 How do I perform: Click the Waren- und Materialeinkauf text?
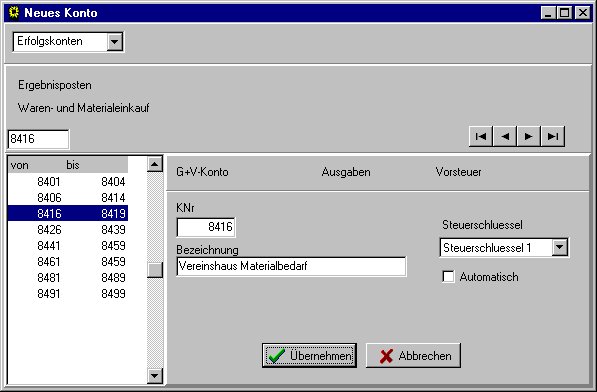click(x=83, y=108)
